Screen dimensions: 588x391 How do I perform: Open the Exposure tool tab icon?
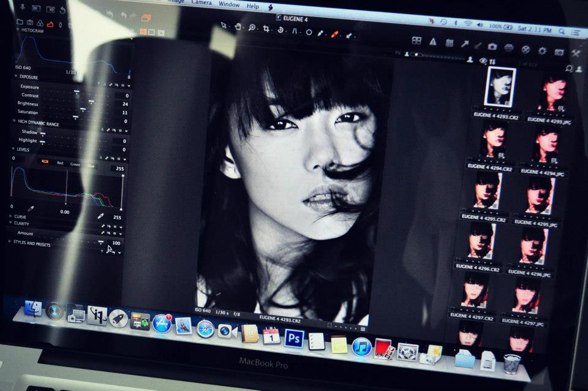pos(50,25)
